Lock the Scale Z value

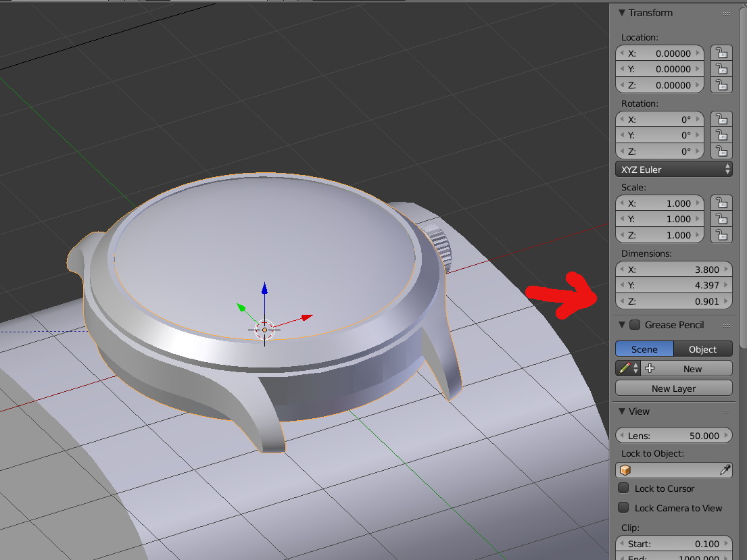coord(722,235)
